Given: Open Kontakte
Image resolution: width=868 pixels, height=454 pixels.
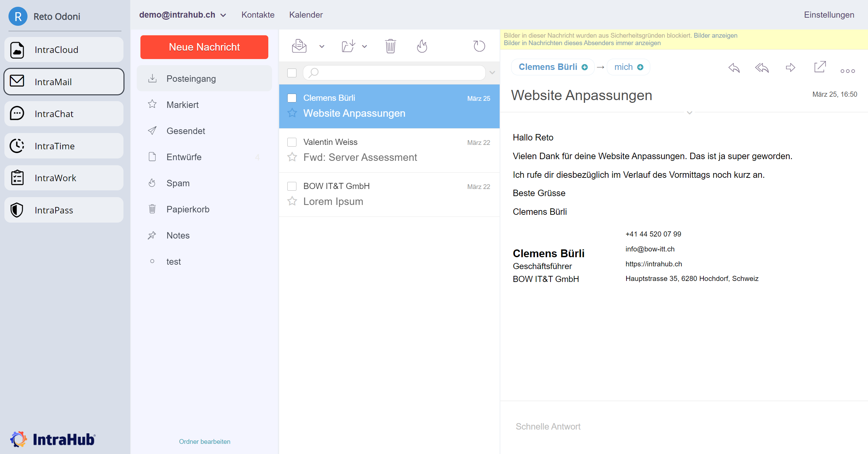Looking at the screenshot, I should (257, 15).
